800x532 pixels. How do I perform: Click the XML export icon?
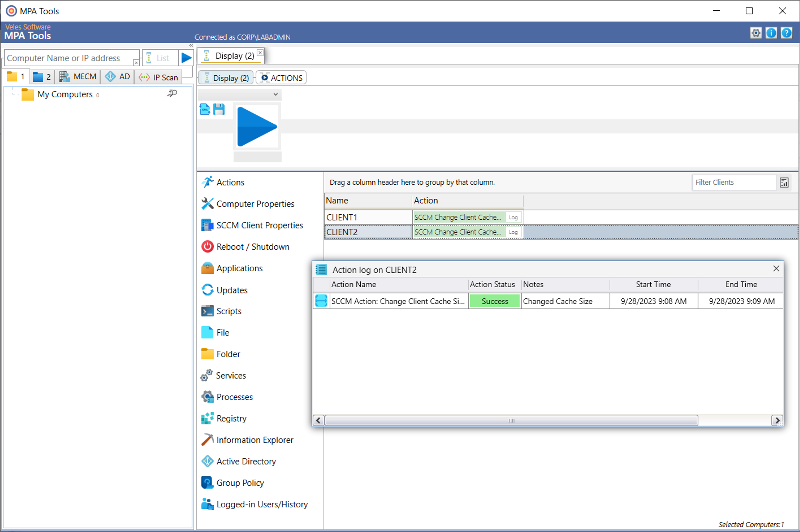coord(205,109)
